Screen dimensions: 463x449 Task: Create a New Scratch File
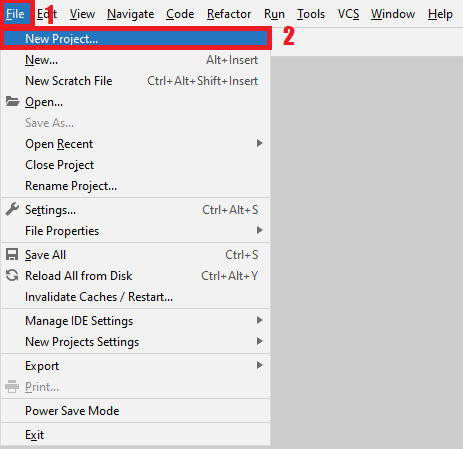click(x=135, y=81)
